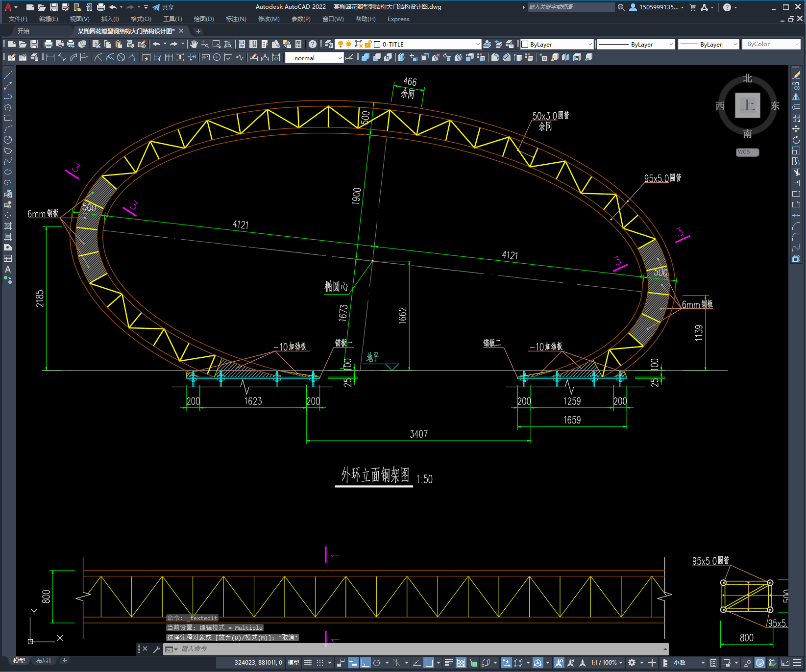Click the Linear dimension tool icon

[50, 57]
